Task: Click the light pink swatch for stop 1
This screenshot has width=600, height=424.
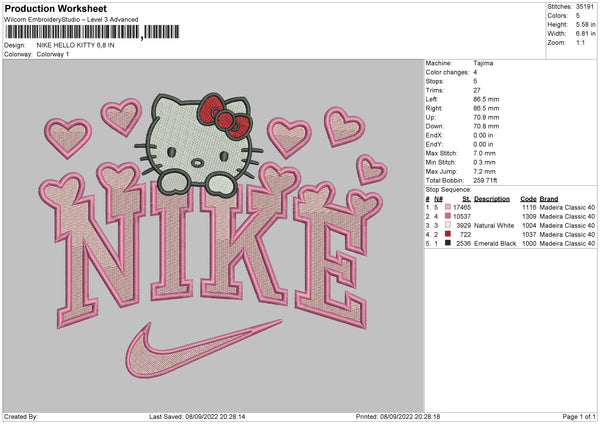Action: point(449,206)
